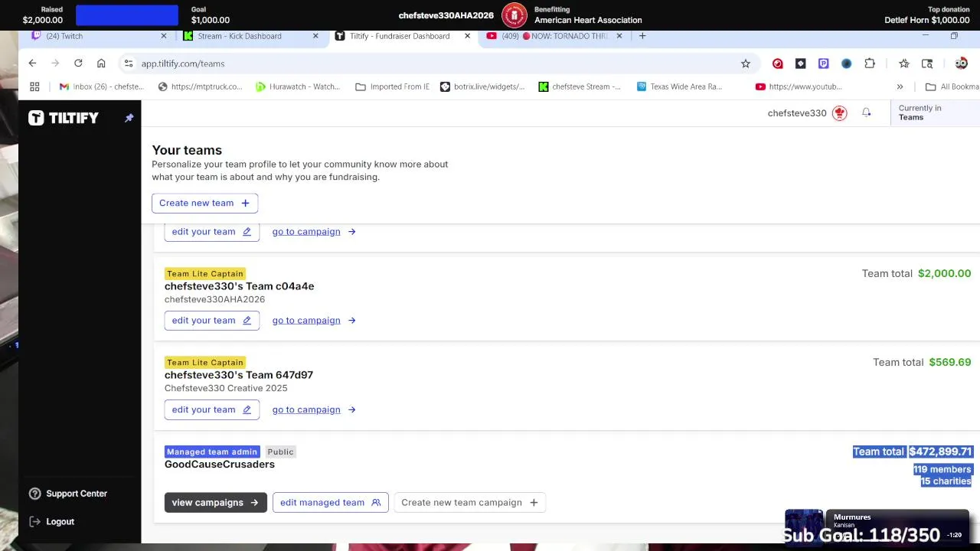Edit your team for Team 647d97
The height and width of the screenshot is (551, 980).
(x=212, y=409)
